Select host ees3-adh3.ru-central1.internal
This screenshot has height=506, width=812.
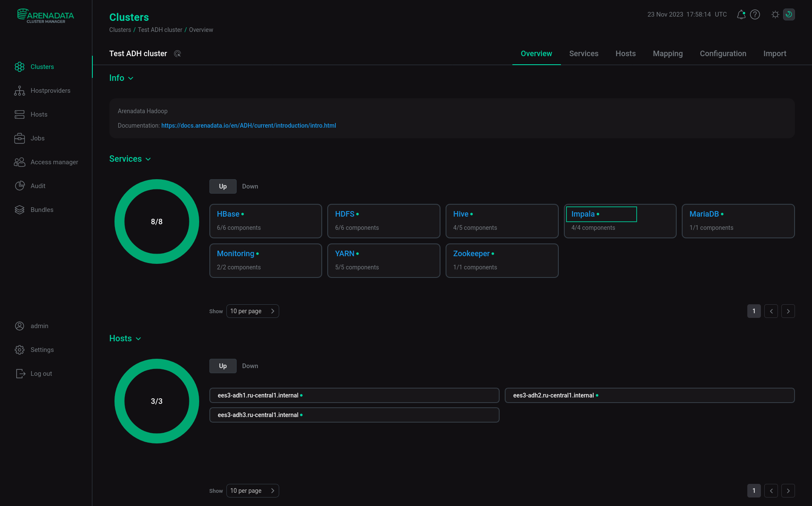click(354, 415)
